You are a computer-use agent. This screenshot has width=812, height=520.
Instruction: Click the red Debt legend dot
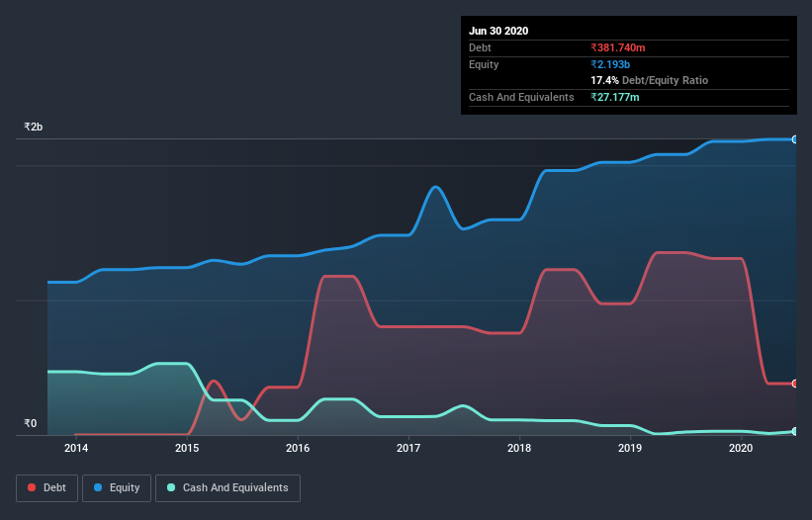click(32, 487)
